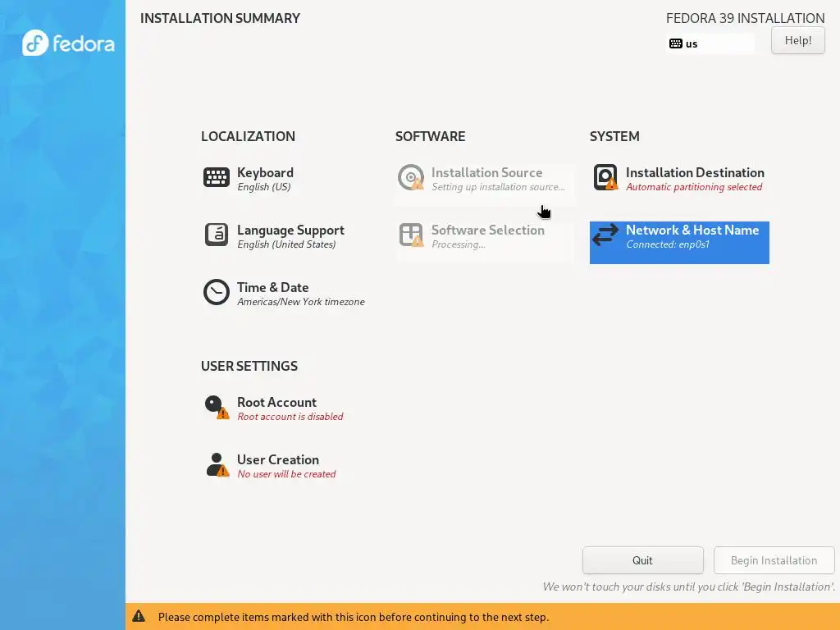This screenshot has width=840, height=630.
Task: Click 'Americas/New York timezone' text
Action: pos(300,302)
